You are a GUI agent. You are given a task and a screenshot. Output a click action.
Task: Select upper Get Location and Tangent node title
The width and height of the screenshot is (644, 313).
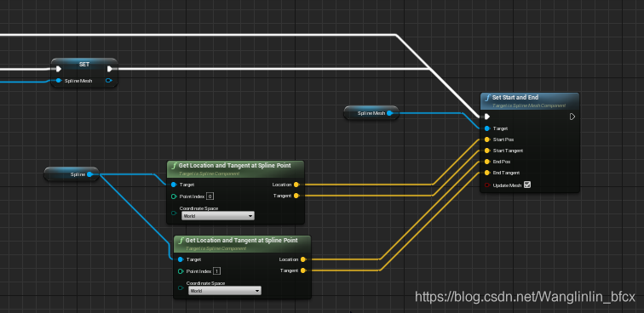coord(234,165)
